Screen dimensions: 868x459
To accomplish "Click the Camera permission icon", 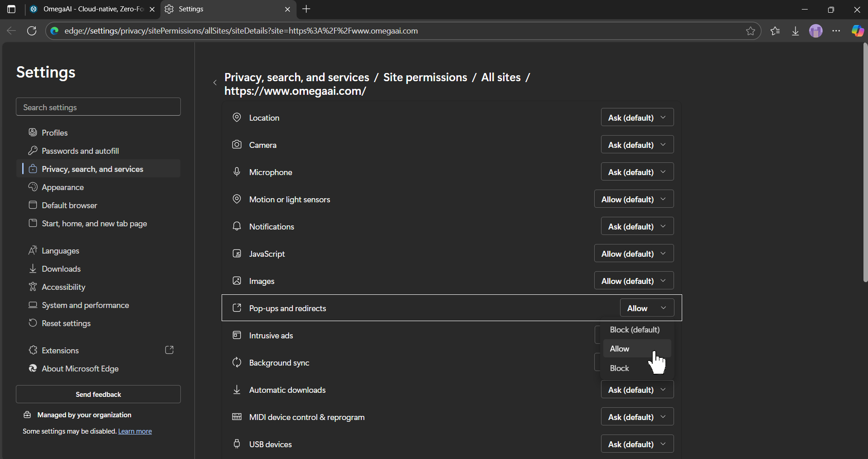I will tap(237, 144).
